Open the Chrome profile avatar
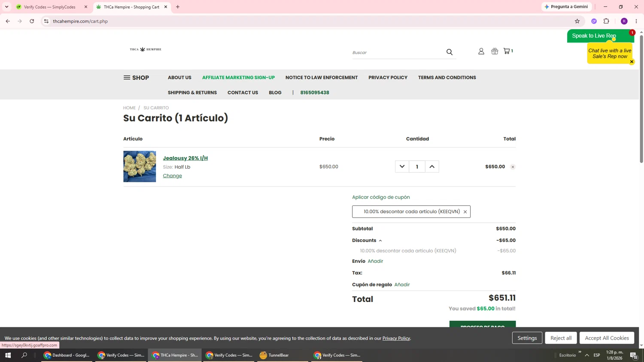 tap(624, 21)
